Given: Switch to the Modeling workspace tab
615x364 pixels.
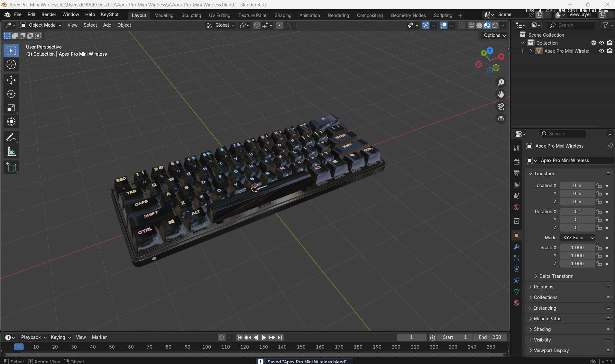Looking at the screenshot, I should [164, 15].
